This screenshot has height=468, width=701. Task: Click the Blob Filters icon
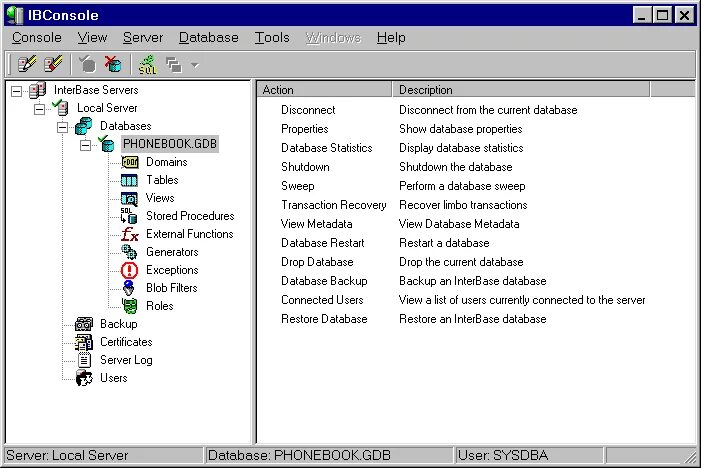pos(129,288)
